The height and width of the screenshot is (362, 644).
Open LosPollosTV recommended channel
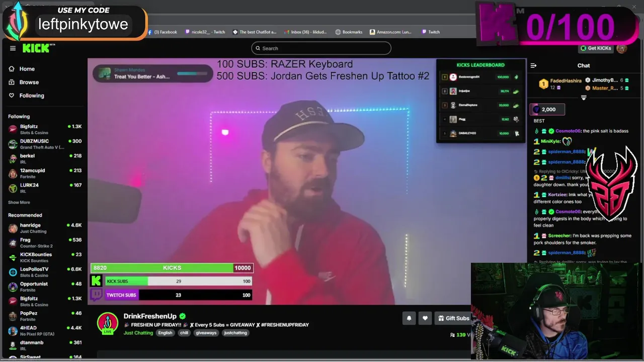click(x=44, y=272)
